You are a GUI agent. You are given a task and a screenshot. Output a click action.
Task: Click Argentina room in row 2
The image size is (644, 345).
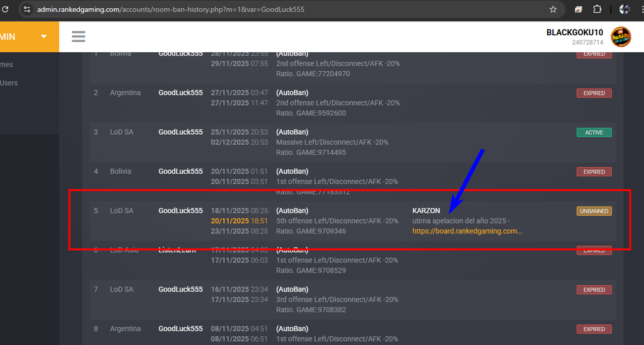coord(125,93)
